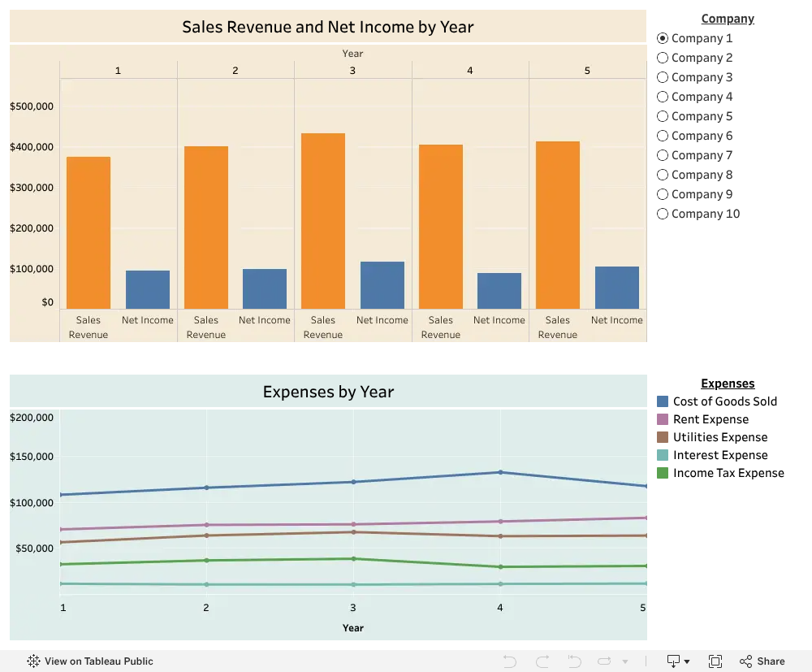Click the Rent Expense color swatch
The image size is (812, 672).
(663, 419)
